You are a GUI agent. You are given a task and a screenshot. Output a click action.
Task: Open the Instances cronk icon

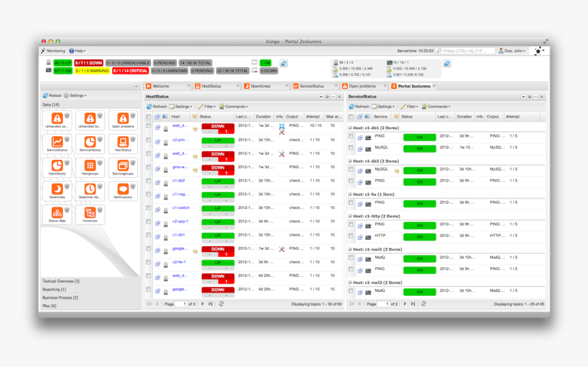(90, 213)
